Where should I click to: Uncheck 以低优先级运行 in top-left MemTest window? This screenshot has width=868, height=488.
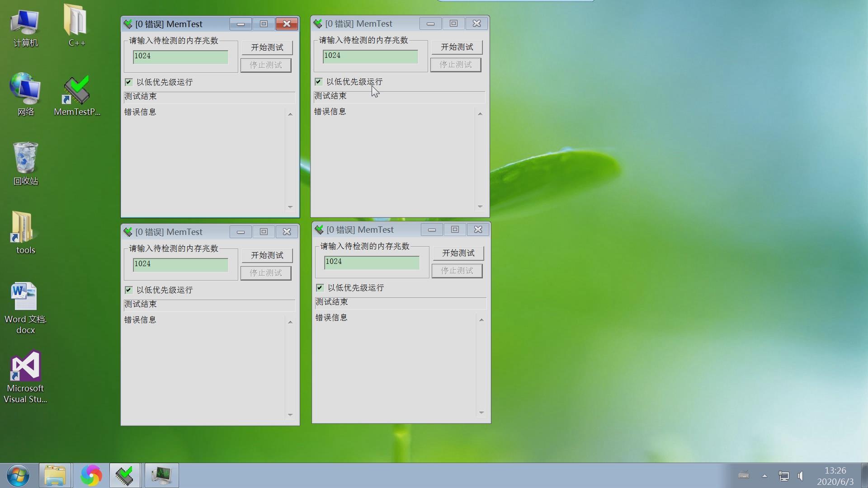click(x=128, y=82)
